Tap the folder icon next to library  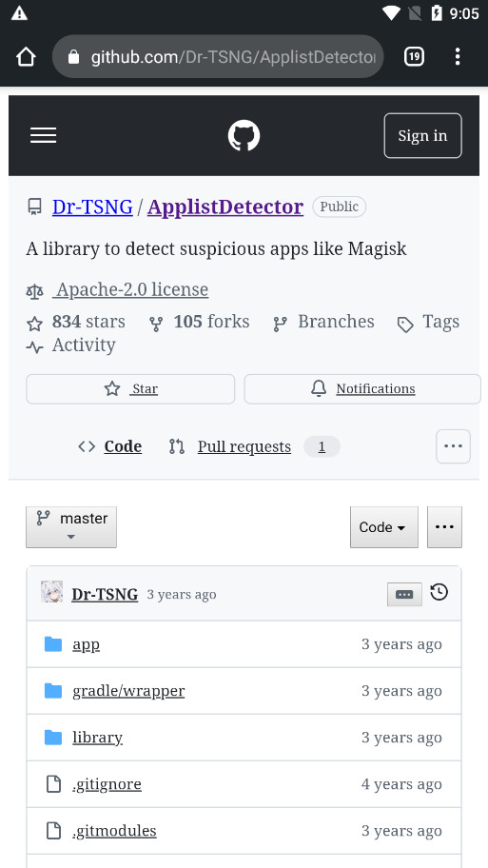tap(53, 738)
